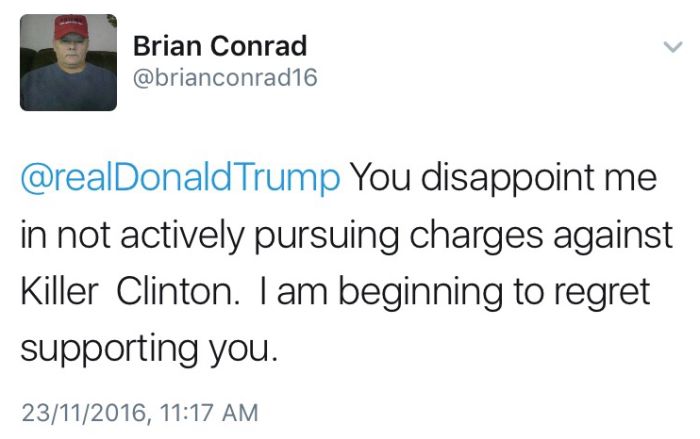Viewport: 700px width, 439px height.
Task: Visit the @brianconrad16 handle
Action: click(x=225, y=78)
